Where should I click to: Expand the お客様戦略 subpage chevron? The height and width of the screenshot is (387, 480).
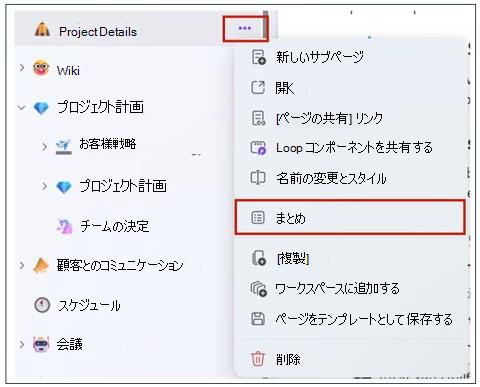coord(44,146)
